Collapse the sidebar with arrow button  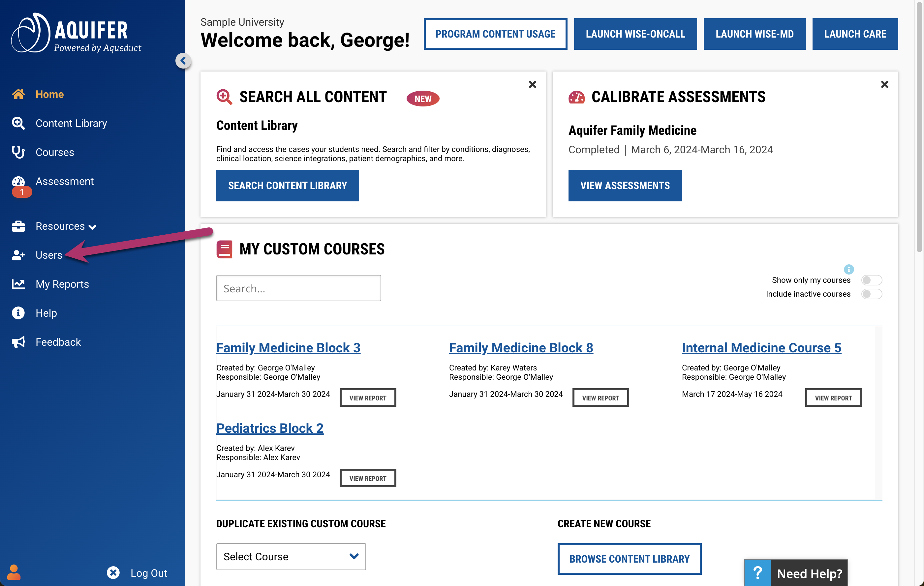click(x=183, y=61)
